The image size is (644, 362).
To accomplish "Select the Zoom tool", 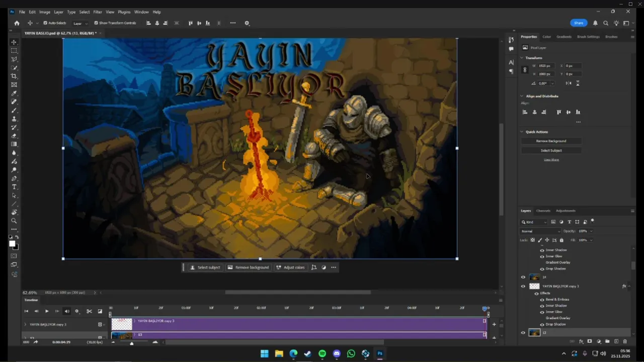I will pos(14,221).
